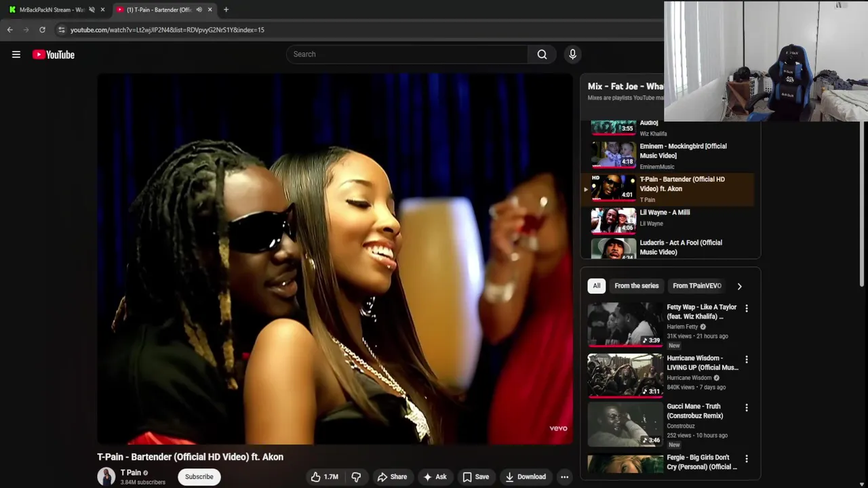868x488 pixels.
Task: Download the video
Action: [x=526, y=477]
